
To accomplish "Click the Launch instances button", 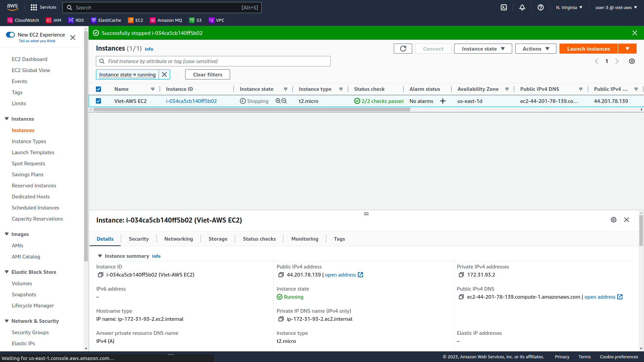I will (x=588, y=49).
